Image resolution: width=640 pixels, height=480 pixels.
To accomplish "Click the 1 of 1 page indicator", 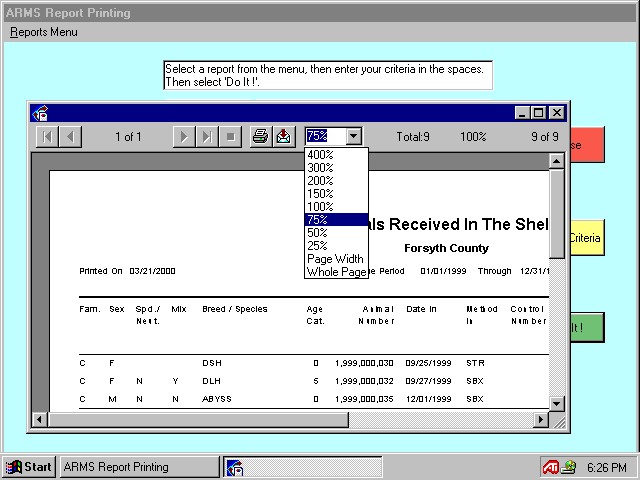I will click(128, 136).
